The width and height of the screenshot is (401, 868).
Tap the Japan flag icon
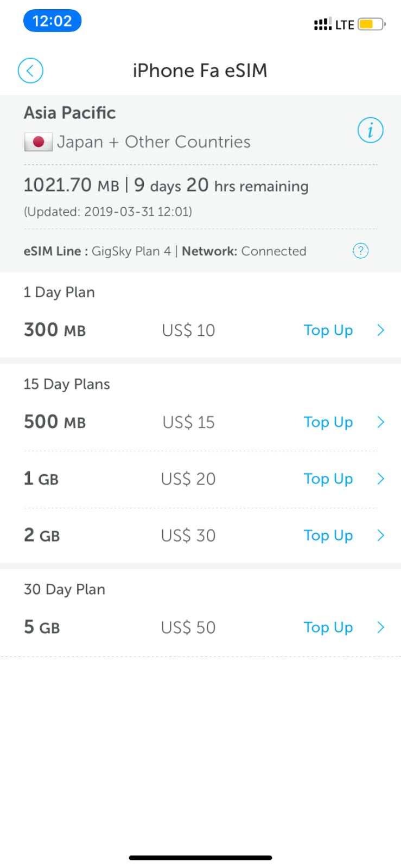coord(38,142)
